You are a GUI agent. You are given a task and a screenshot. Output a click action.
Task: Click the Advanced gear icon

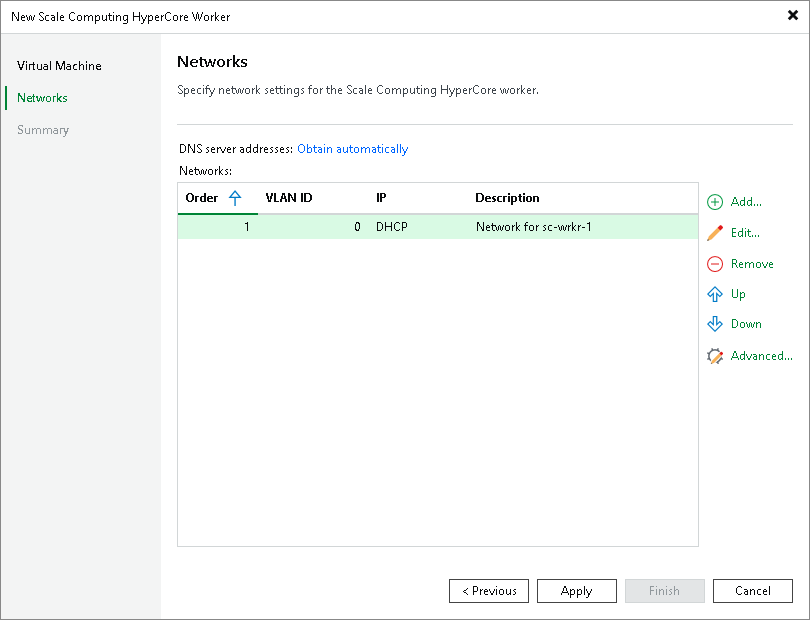pyautogui.click(x=715, y=356)
